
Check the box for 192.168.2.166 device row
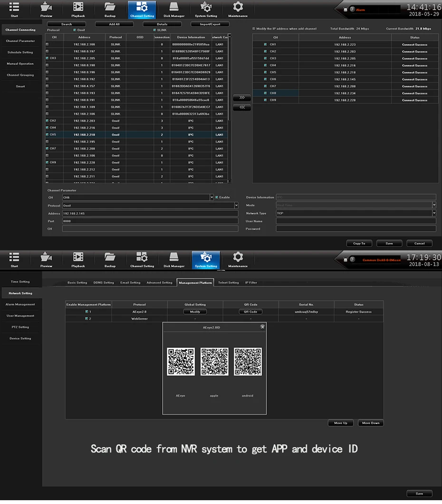point(47,44)
